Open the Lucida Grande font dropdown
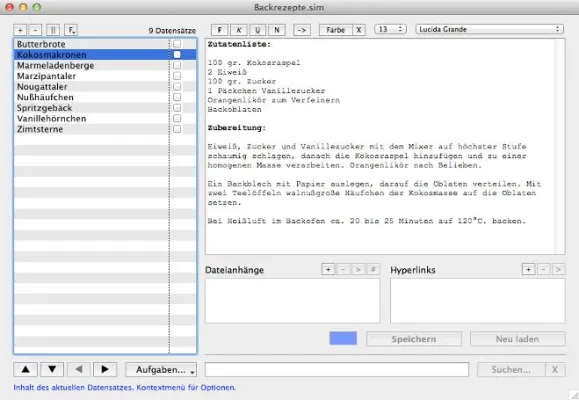This screenshot has height=400, width=579. (489, 29)
